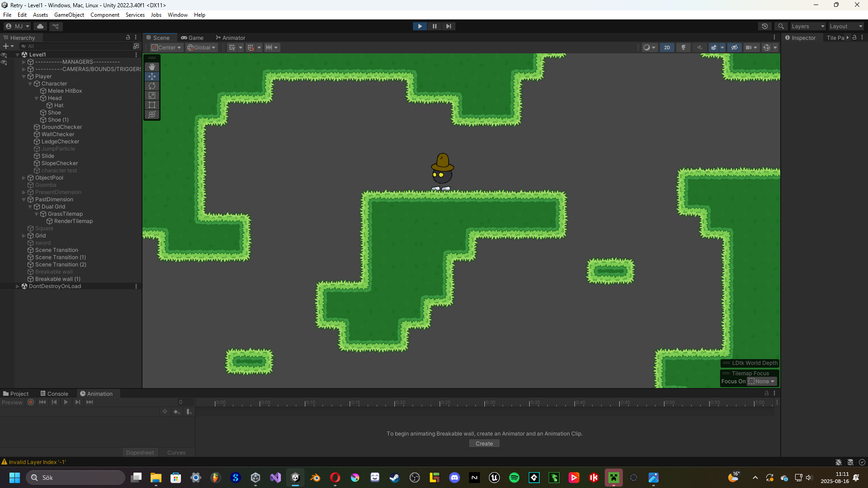Open the Tilemap Focus On None dropdown
The width and height of the screenshot is (868, 488).
[762, 381]
